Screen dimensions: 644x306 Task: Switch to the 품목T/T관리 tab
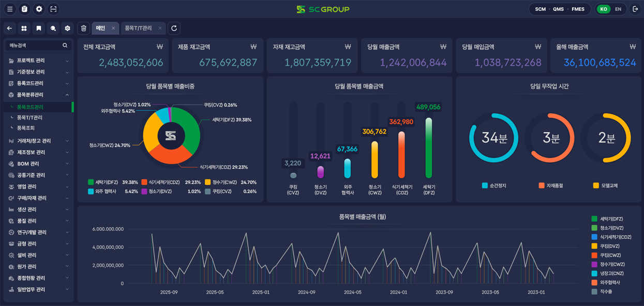(x=138, y=28)
